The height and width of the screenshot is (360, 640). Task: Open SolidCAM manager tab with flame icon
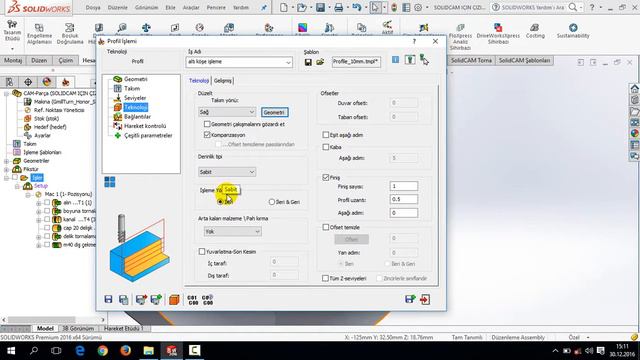(65, 82)
